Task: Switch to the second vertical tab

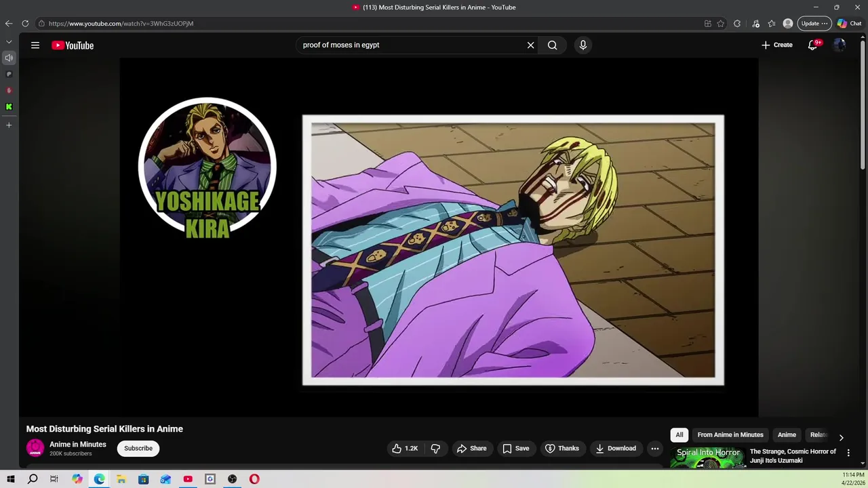Action: pos(9,74)
